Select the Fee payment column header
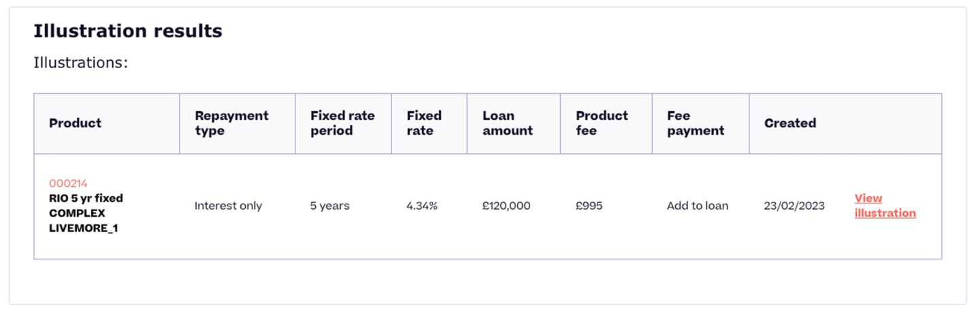The width and height of the screenshot is (980, 316). pyautogui.click(x=696, y=123)
